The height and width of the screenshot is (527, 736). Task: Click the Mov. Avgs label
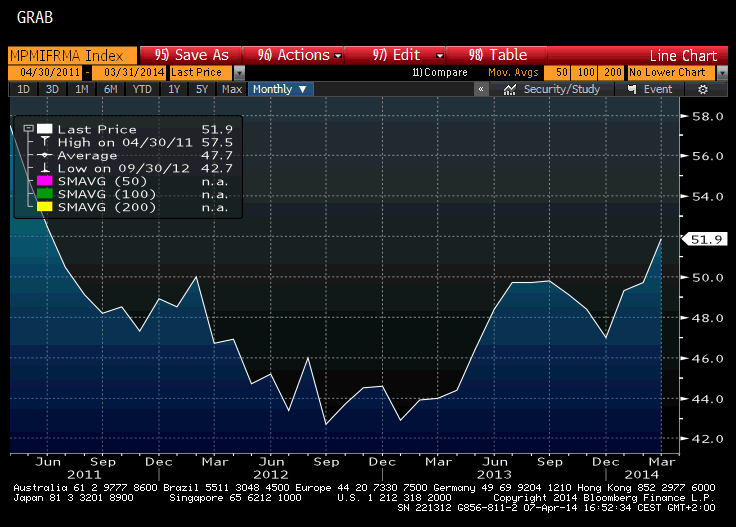click(513, 72)
